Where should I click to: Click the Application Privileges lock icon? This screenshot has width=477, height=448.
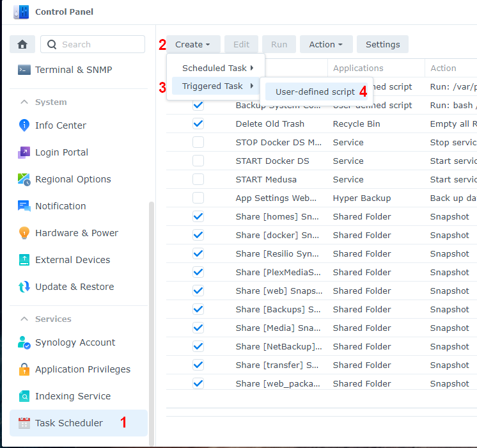24,369
